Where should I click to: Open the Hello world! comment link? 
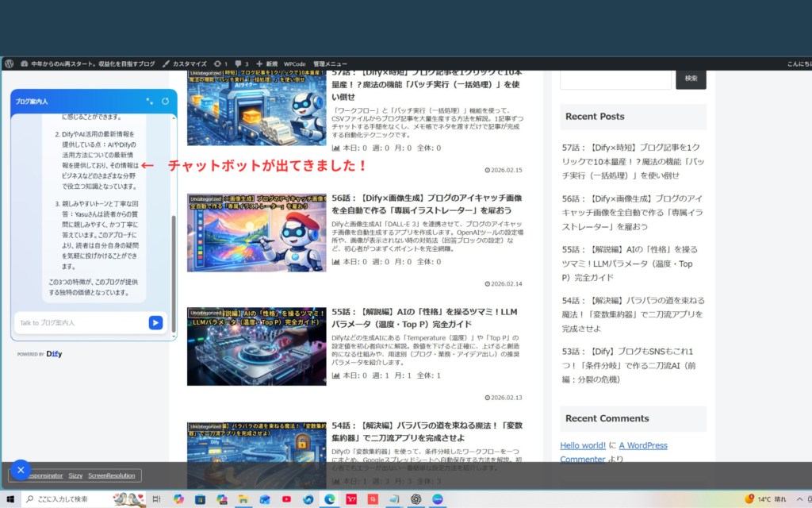(583, 445)
